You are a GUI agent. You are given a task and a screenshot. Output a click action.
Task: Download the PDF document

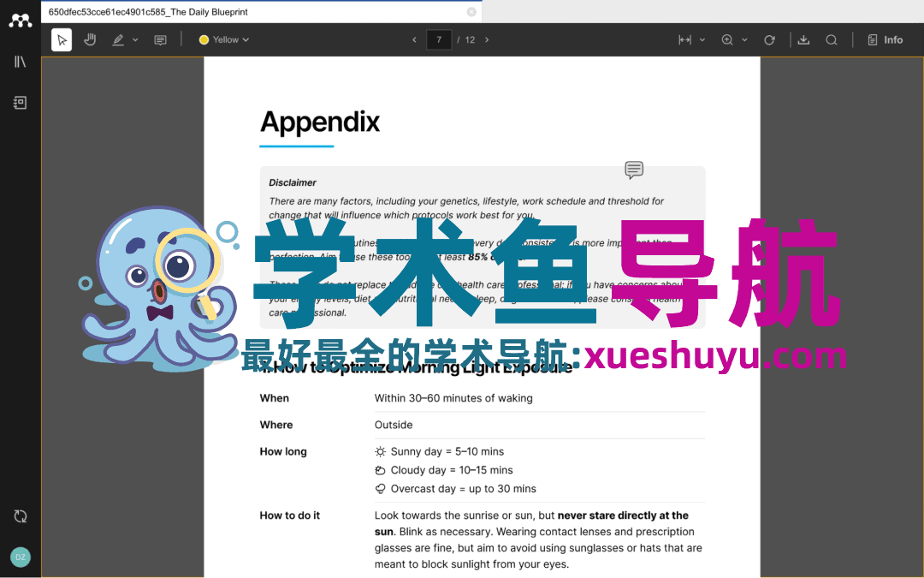pyautogui.click(x=803, y=40)
